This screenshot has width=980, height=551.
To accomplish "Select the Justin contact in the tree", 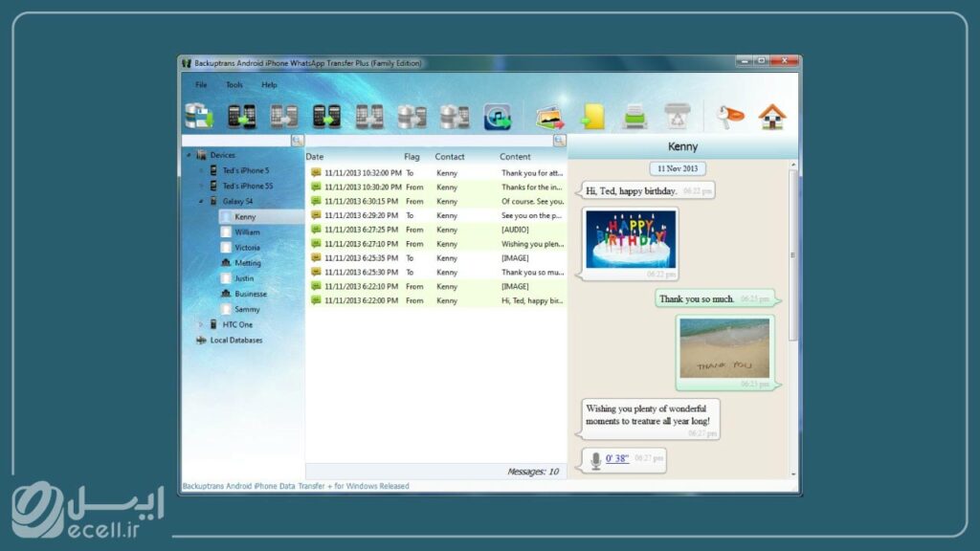I will click(x=244, y=278).
